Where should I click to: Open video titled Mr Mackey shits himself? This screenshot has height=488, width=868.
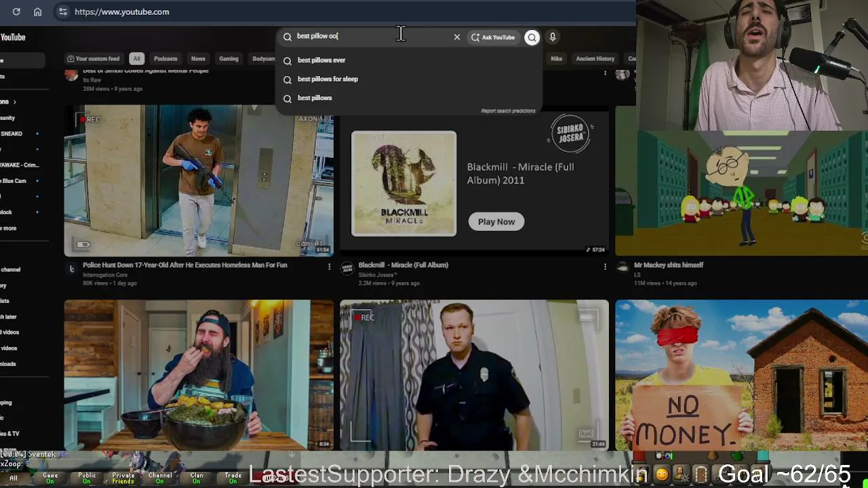[668, 265]
